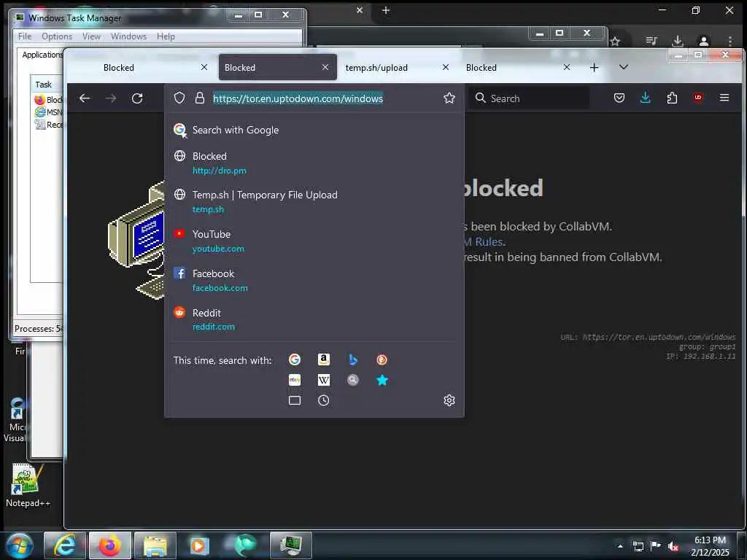Close the temp.sh/upload tab
The height and width of the screenshot is (560, 747).
(446, 68)
